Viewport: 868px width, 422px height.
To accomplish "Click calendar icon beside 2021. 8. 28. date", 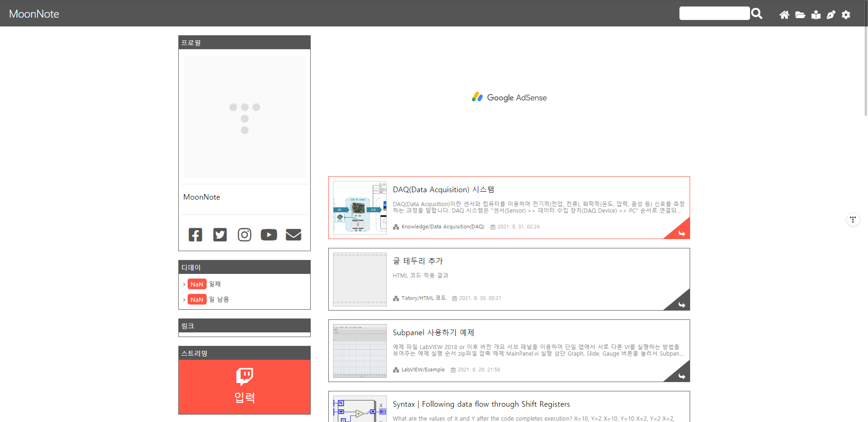I will [x=453, y=370].
